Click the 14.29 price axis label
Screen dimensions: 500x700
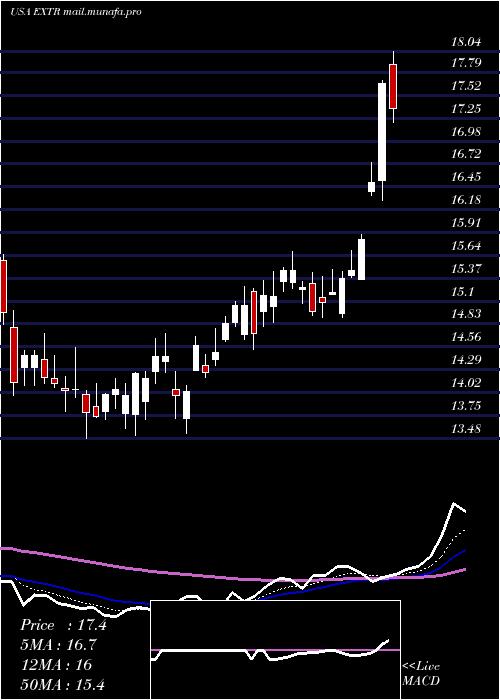pos(466,359)
